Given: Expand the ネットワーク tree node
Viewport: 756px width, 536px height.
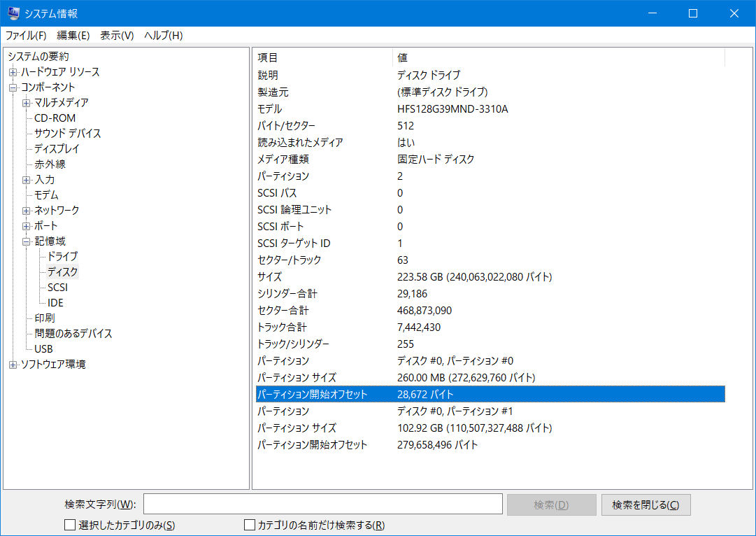Looking at the screenshot, I should point(26,211).
